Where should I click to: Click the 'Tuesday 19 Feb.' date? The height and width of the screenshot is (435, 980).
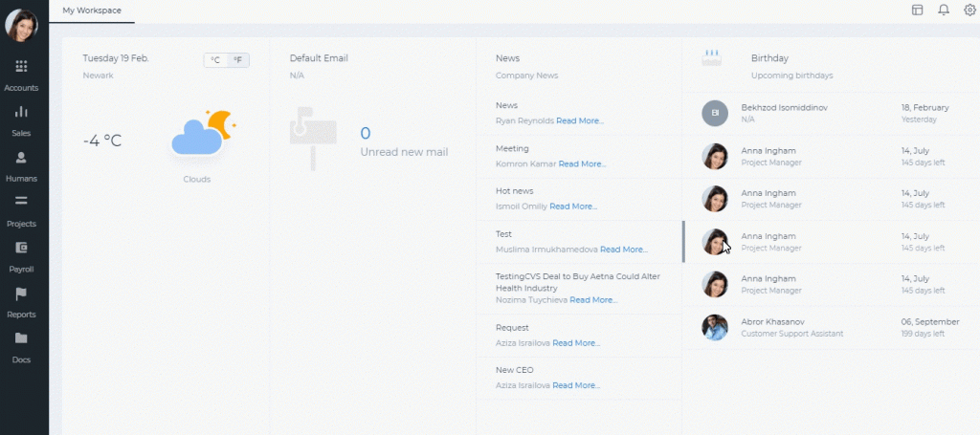pos(116,58)
